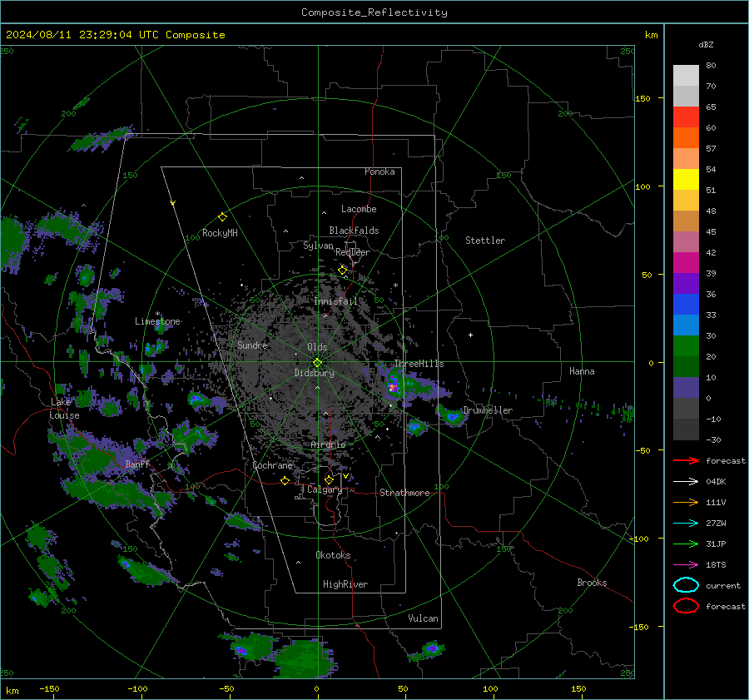Click the Strathmore town label
Screen dimensions: 749x700
click(x=404, y=493)
